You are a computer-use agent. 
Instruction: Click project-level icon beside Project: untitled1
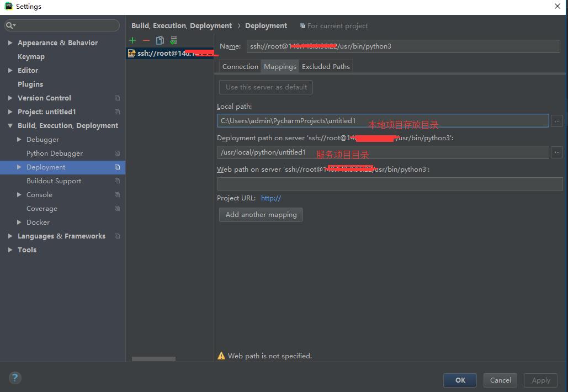[x=117, y=112]
